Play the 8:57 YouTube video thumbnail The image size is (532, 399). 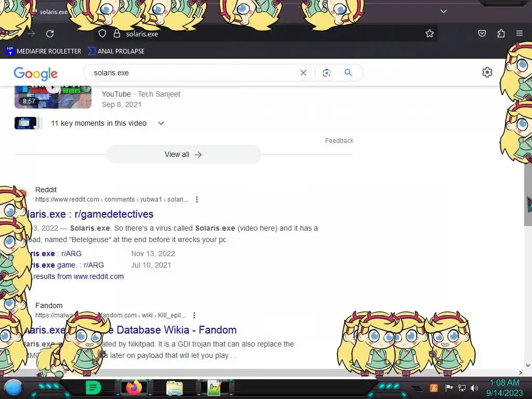[53, 97]
